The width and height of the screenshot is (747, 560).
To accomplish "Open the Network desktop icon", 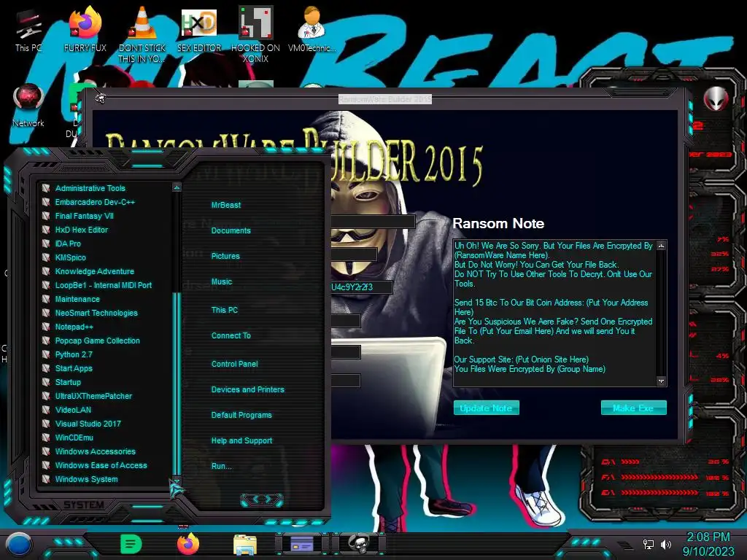I will (28, 105).
